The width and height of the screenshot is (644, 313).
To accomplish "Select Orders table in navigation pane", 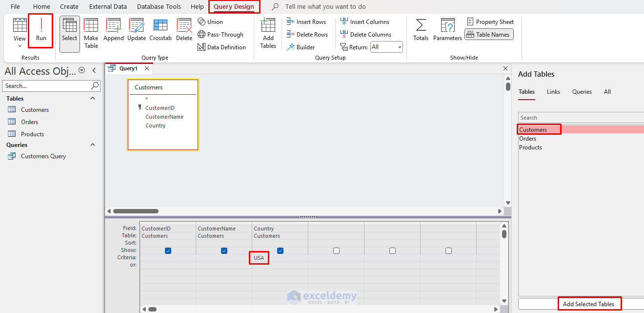I will pos(29,122).
